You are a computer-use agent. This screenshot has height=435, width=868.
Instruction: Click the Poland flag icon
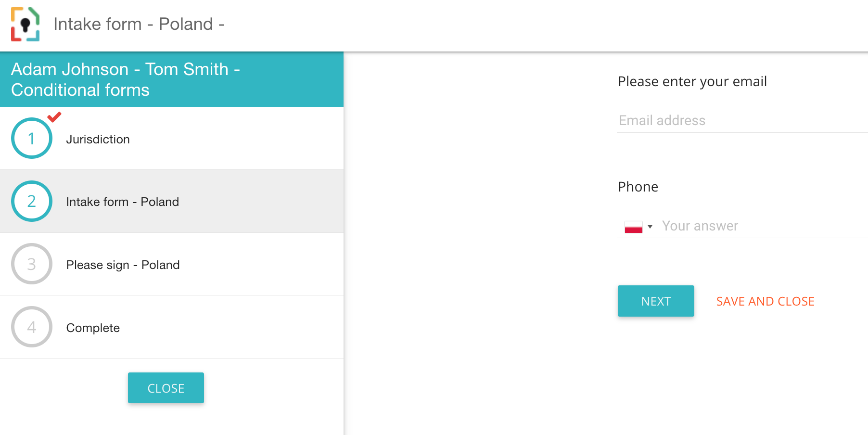(x=633, y=227)
